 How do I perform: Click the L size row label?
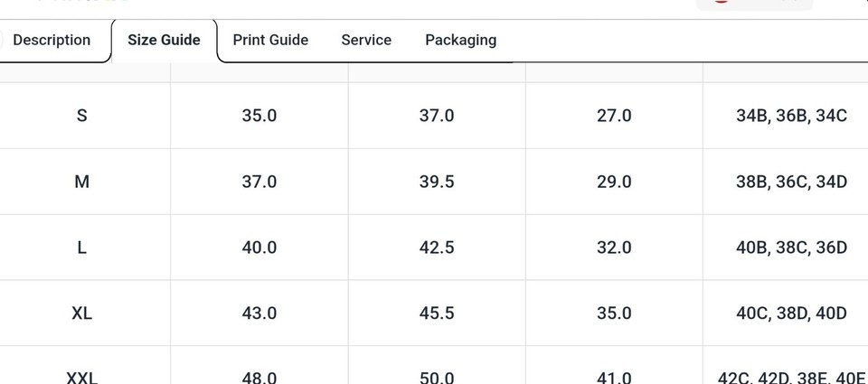coord(81,248)
